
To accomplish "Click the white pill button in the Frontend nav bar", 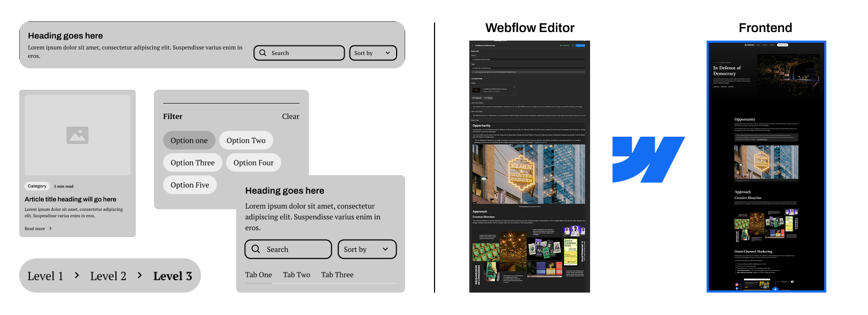I will click(782, 45).
